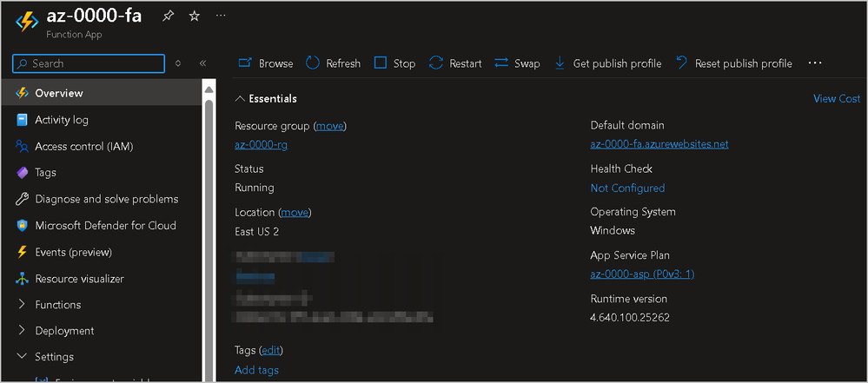Screen dimensions: 868x383
Task: Open the ellipsis menu beside the title
Action: point(221,16)
